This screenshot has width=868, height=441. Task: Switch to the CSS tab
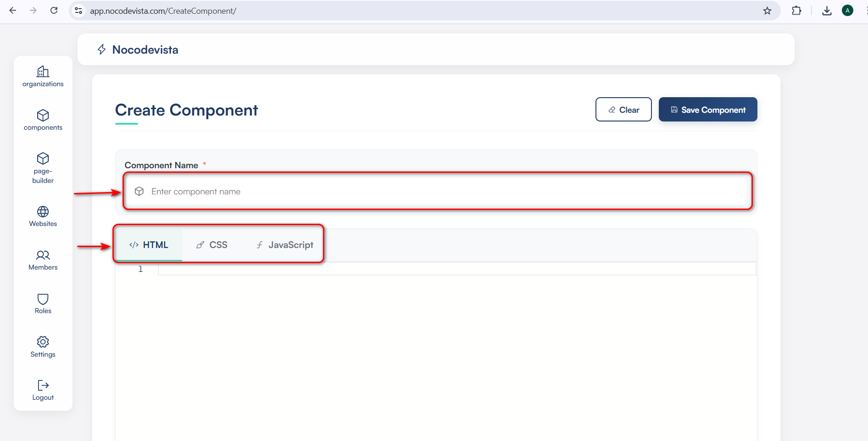click(212, 245)
